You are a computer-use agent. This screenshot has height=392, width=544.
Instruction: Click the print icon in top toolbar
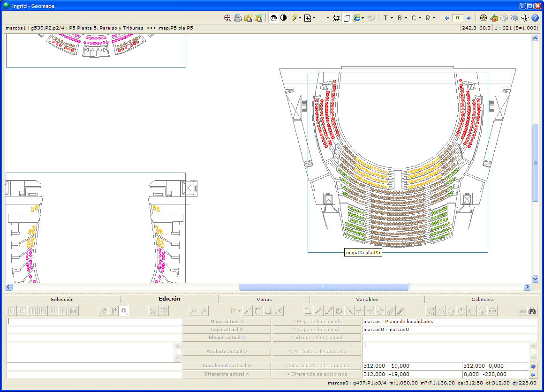238,18
